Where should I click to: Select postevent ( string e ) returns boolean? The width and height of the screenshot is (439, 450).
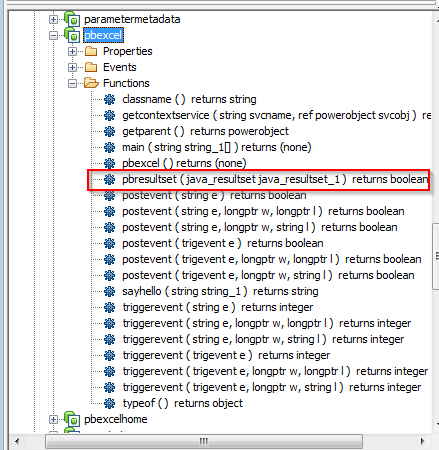click(214, 195)
